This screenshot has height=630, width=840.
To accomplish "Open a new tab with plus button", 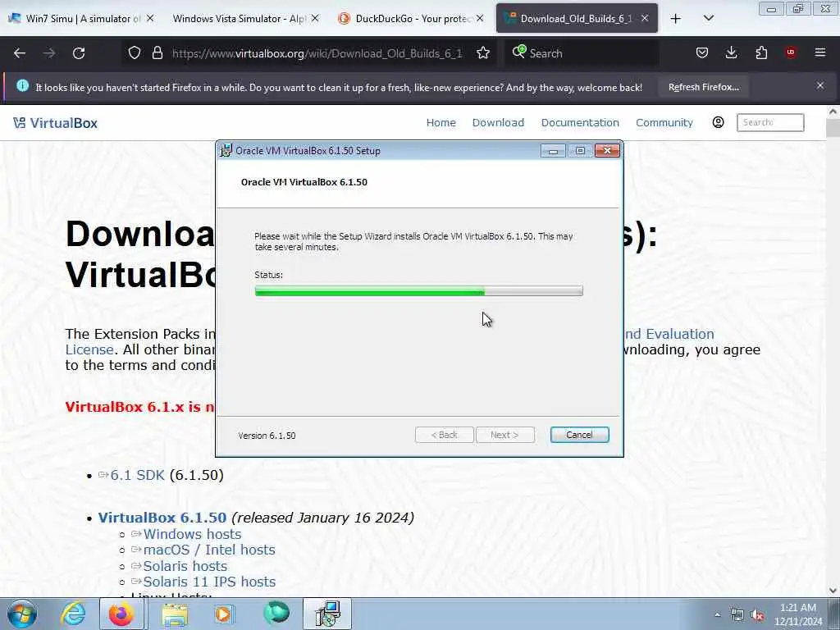I will [x=676, y=19].
